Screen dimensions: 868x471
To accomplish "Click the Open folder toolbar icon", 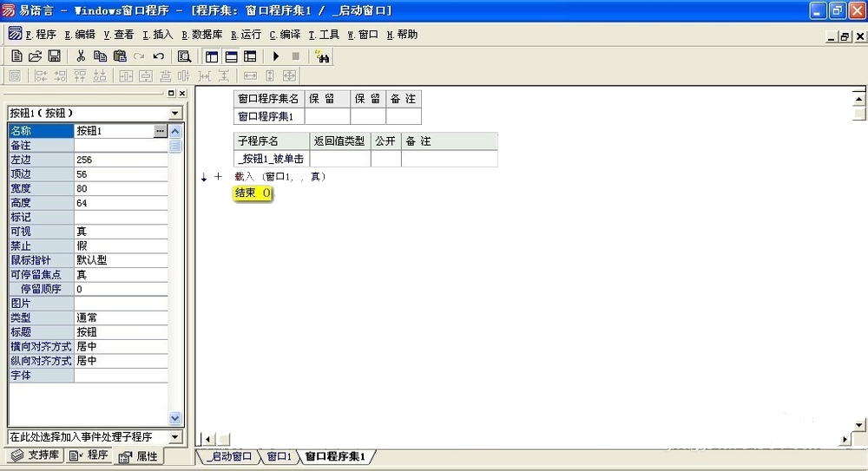I will tap(36, 56).
